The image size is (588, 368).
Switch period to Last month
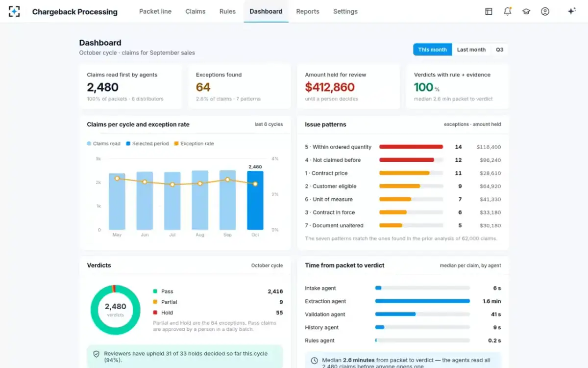coord(471,50)
